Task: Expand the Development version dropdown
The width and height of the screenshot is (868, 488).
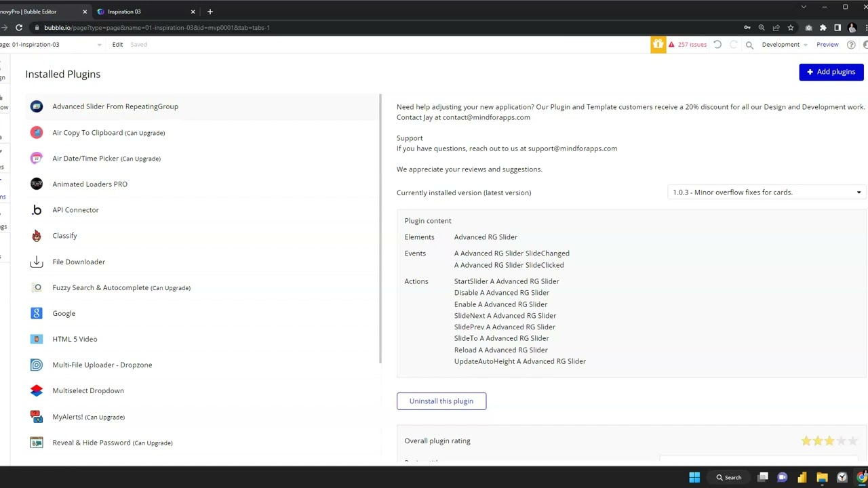Action: pyautogui.click(x=785, y=45)
